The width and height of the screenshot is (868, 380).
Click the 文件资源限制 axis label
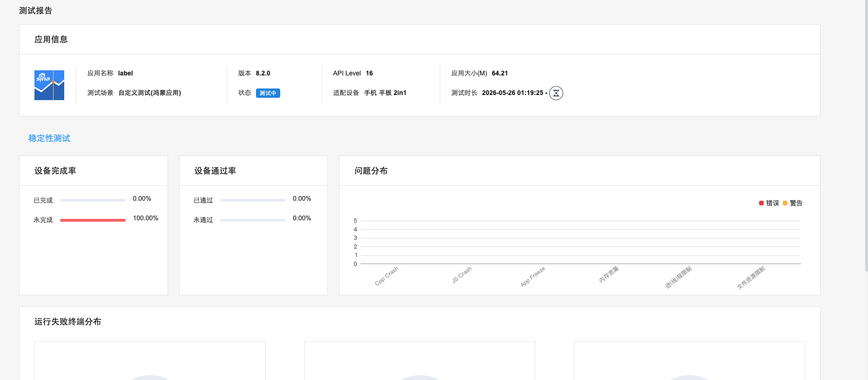751,278
